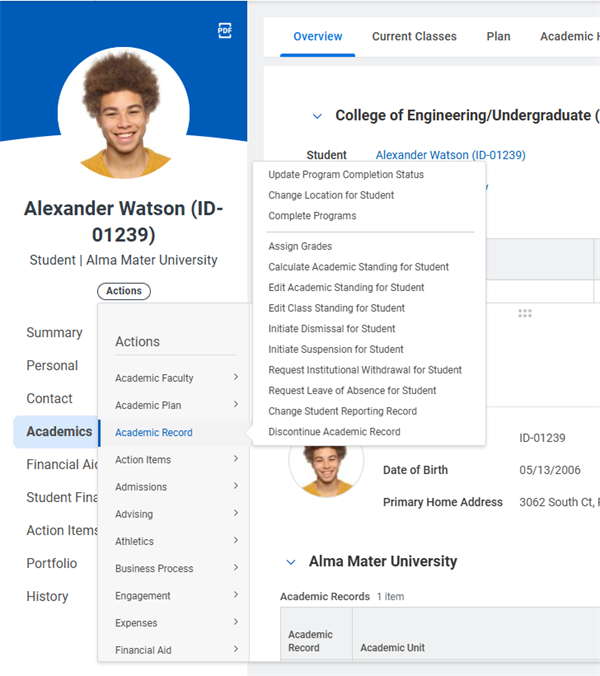Image resolution: width=600 pixels, height=676 pixels.
Task: Choose Initiate Dismissal for Student
Action: coord(331,329)
